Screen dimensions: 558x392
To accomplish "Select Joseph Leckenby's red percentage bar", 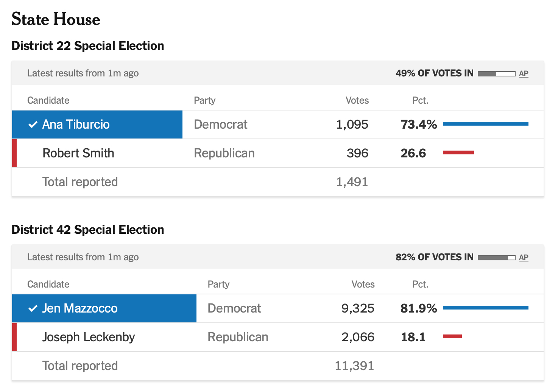I will click(x=452, y=336).
